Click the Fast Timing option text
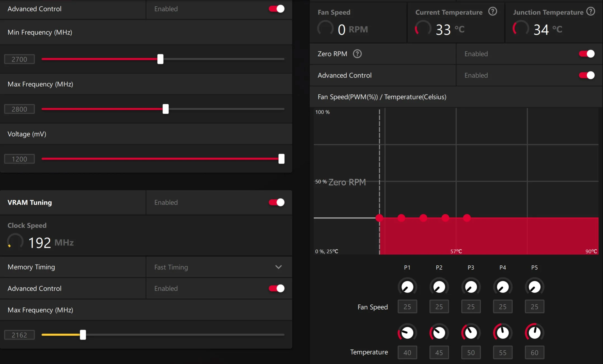The image size is (603, 364). coord(171,267)
